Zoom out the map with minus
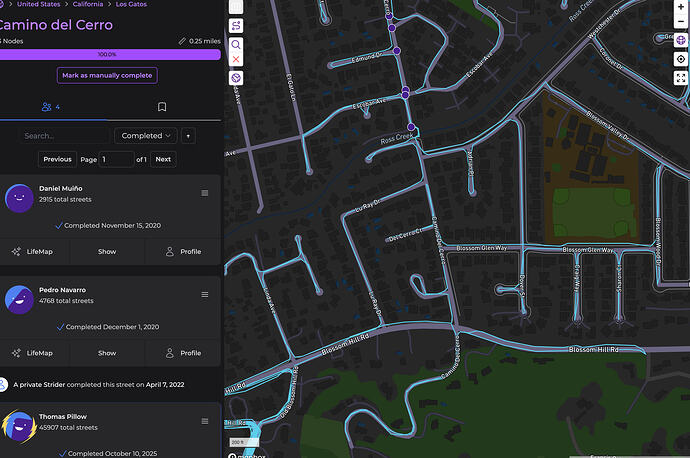The height and width of the screenshot is (458, 690). point(681,21)
